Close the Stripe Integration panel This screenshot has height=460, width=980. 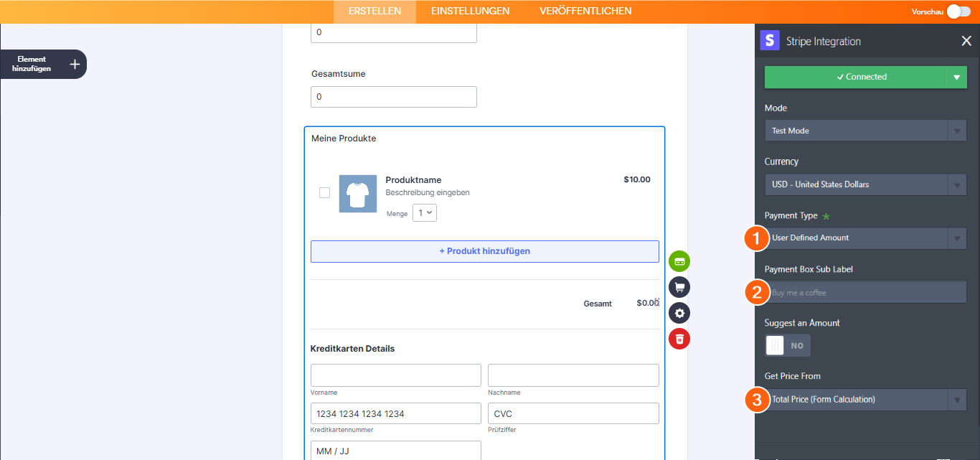point(966,41)
